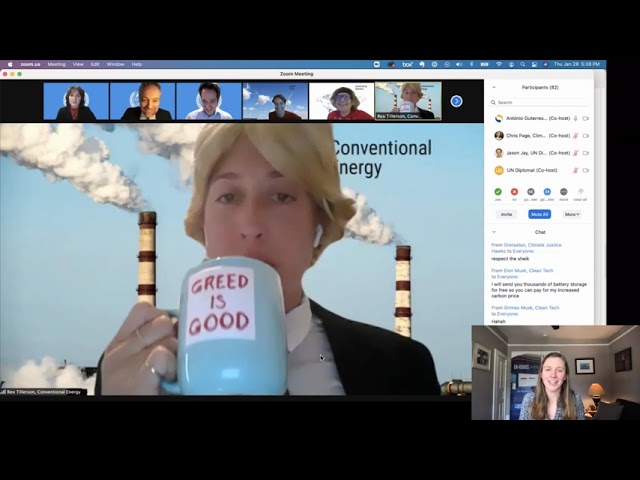Open the Help menu
This screenshot has width=640, height=480.
137,64
